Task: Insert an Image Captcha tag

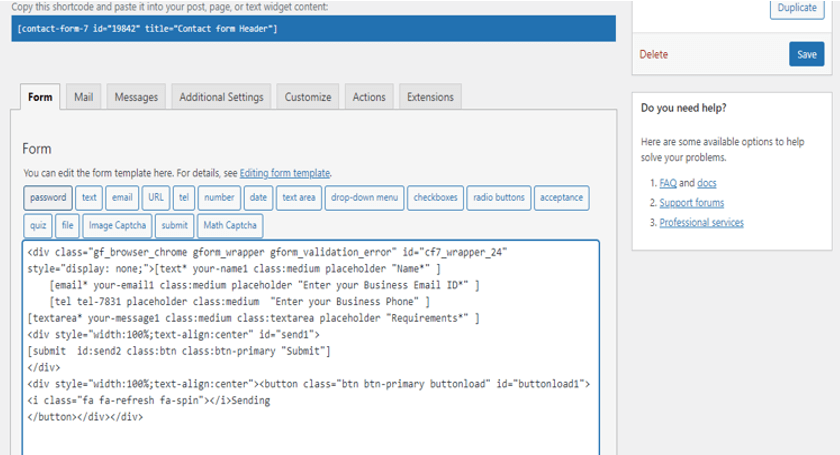Action: pyautogui.click(x=117, y=225)
